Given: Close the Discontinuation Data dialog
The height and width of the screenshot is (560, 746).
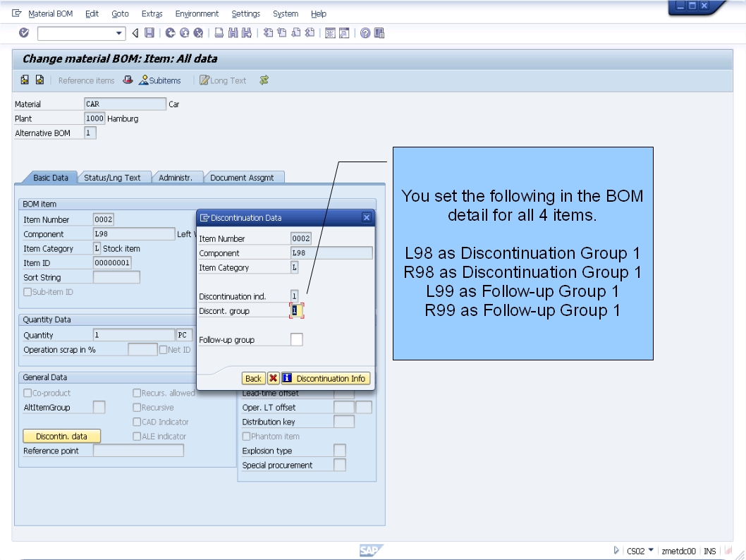Looking at the screenshot, I should coord(367,217).
